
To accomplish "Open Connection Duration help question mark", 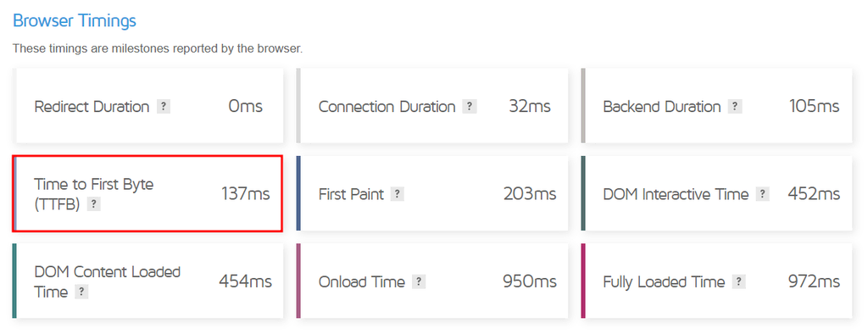I will click(470, 106).
